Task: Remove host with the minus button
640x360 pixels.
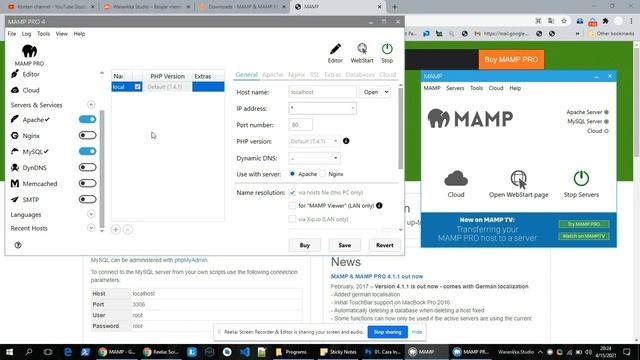Action: pyautogui.click(x=128, y=229)
